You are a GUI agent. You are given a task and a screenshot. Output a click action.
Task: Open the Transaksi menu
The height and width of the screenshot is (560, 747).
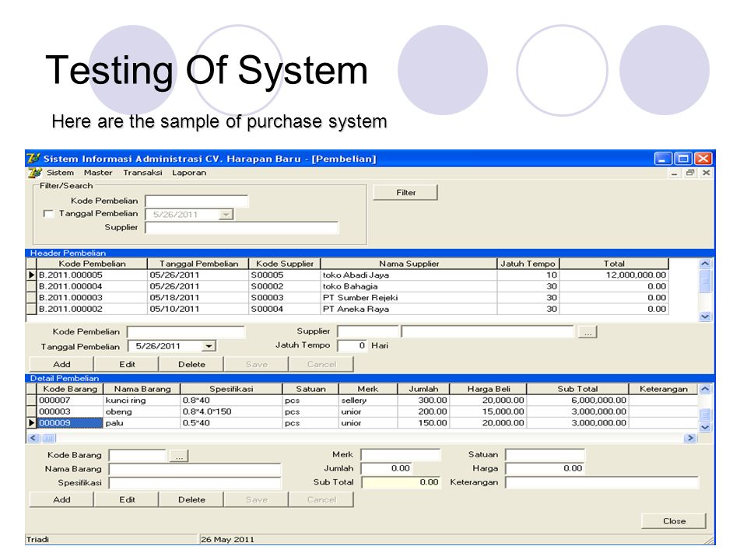point(142,173)
